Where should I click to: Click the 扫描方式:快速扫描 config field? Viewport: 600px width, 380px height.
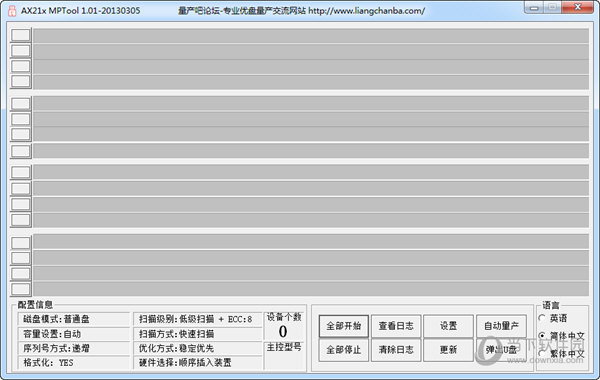[x=197, y=334]
